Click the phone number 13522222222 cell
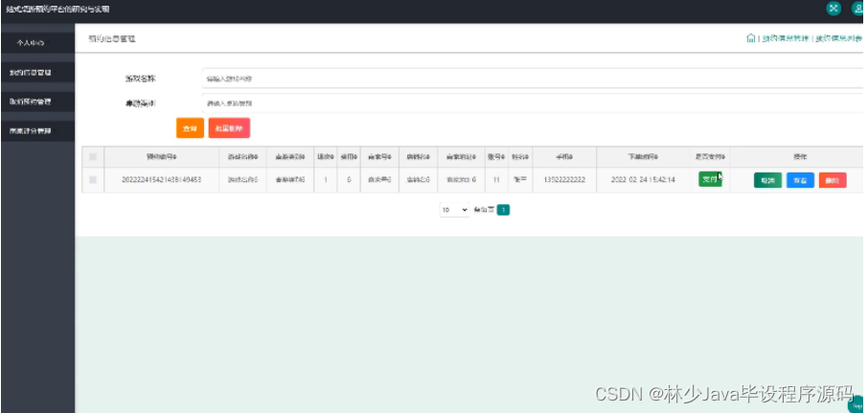The width and height of the screenshot is (868, 413). 564,180
